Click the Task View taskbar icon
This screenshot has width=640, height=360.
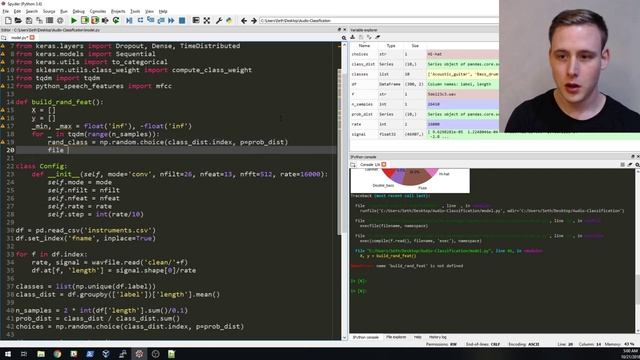tap(24, 354)
